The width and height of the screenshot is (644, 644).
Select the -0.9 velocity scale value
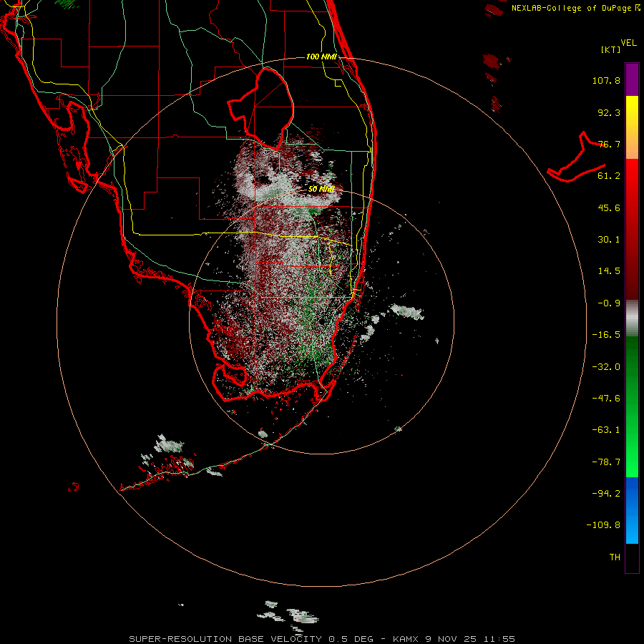609,303
